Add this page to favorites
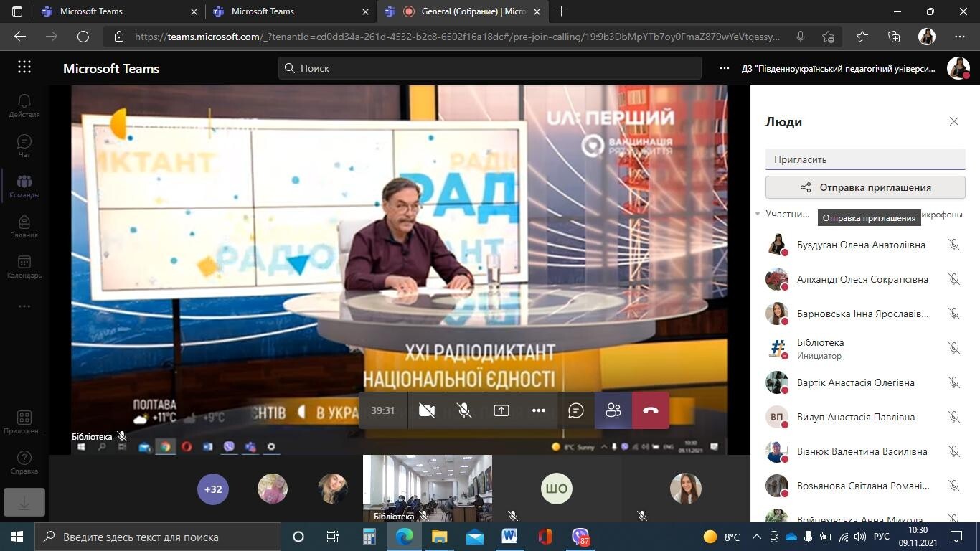The image size is (980, 551). tap(829, 37)
